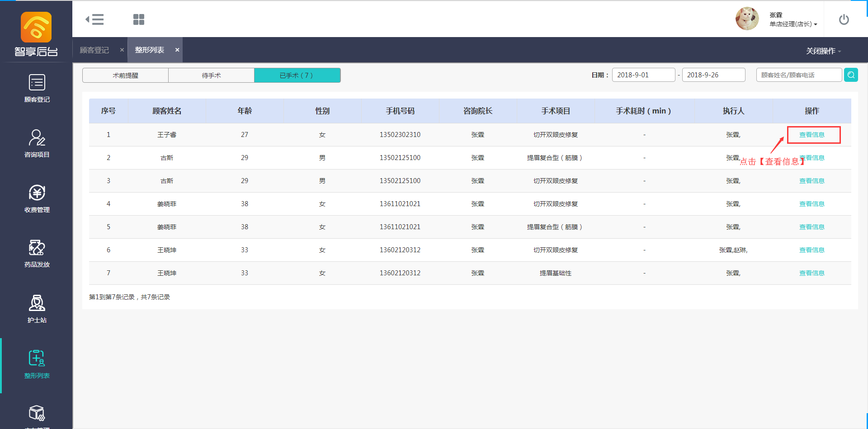Click executor 张霖,赵琳, in row 6
Viewport: 868px width, 429px height.
coord(733,250)
